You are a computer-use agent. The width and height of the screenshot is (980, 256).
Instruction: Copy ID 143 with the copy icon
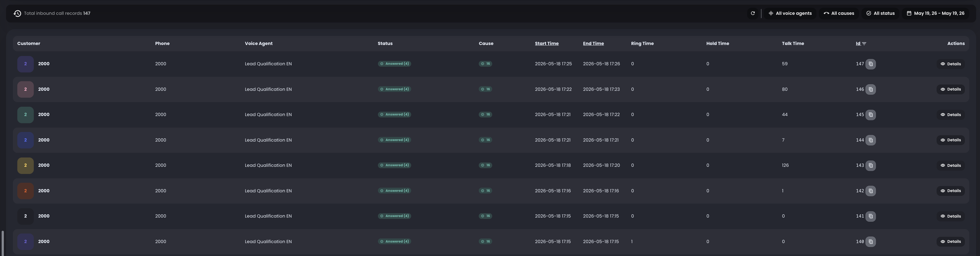click(x=870, y=166)
